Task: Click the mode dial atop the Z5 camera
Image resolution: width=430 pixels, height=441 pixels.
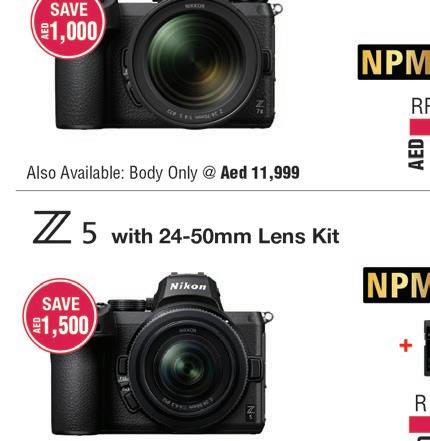Action: click(127, 305)
